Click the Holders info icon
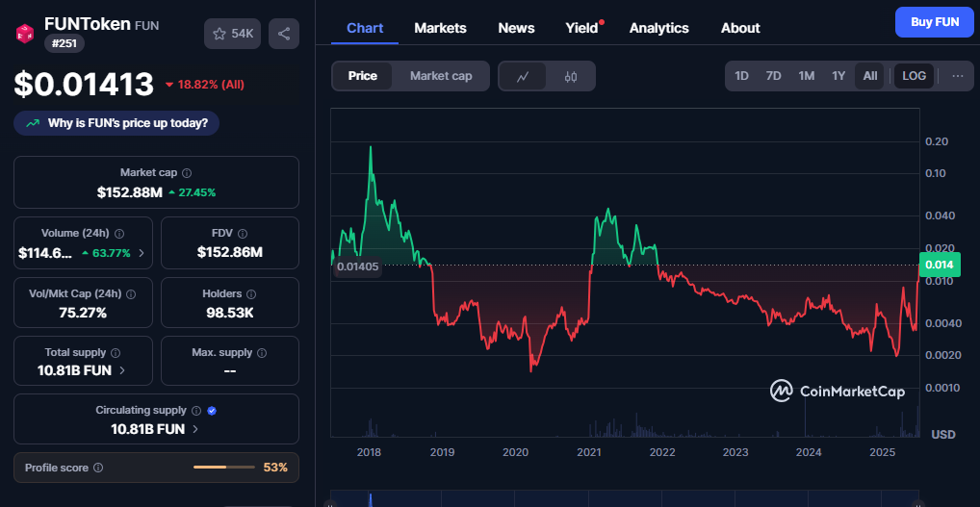The height and width of the screenshot is (507, 980). click(252, 294)
